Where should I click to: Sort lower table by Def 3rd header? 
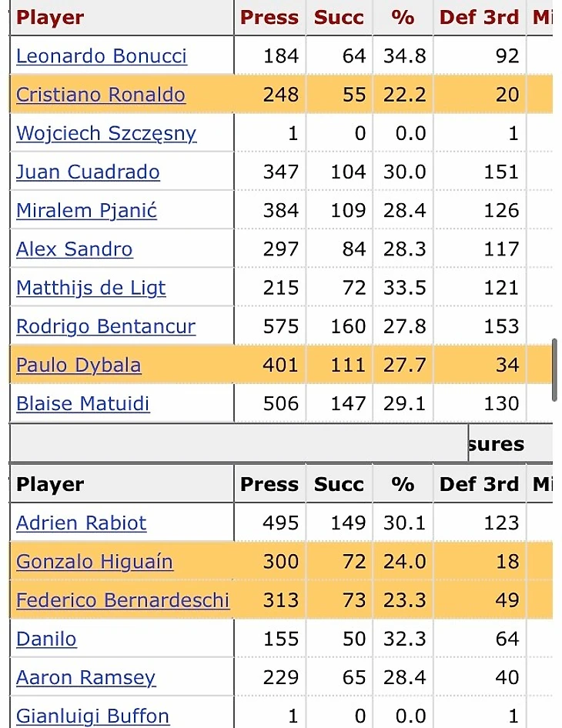(x=480, y=484)
